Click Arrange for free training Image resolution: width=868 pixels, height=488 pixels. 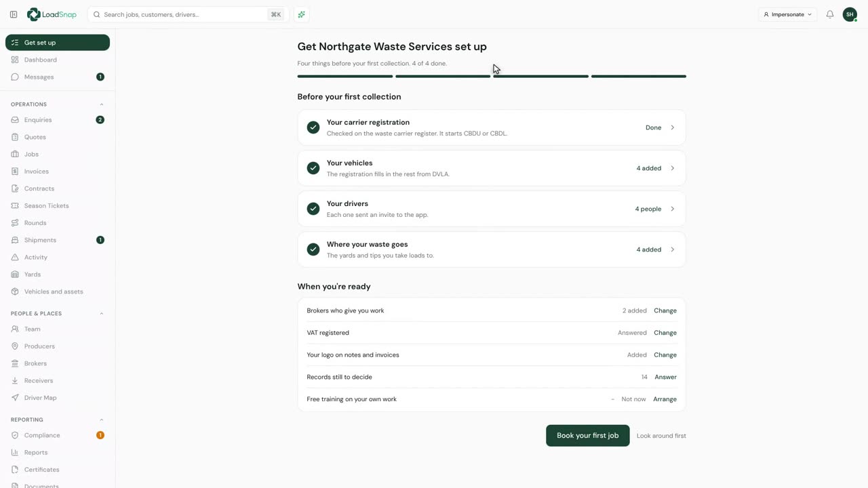(665, 399)
